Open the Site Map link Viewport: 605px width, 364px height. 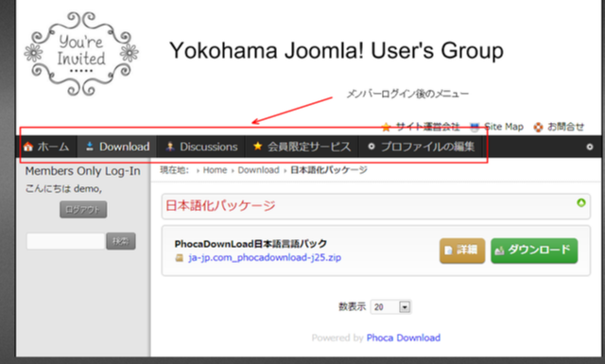click(504, 127)
